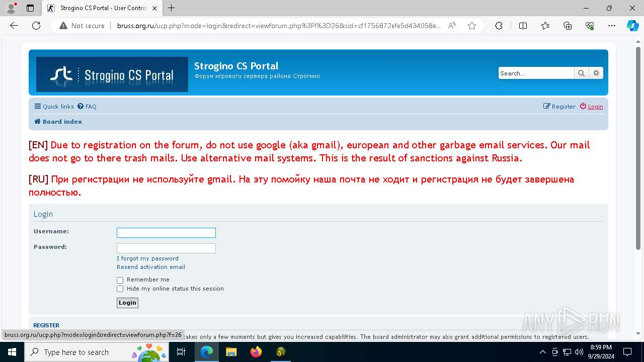Click Windows taskbar search box

click(98, 352)
